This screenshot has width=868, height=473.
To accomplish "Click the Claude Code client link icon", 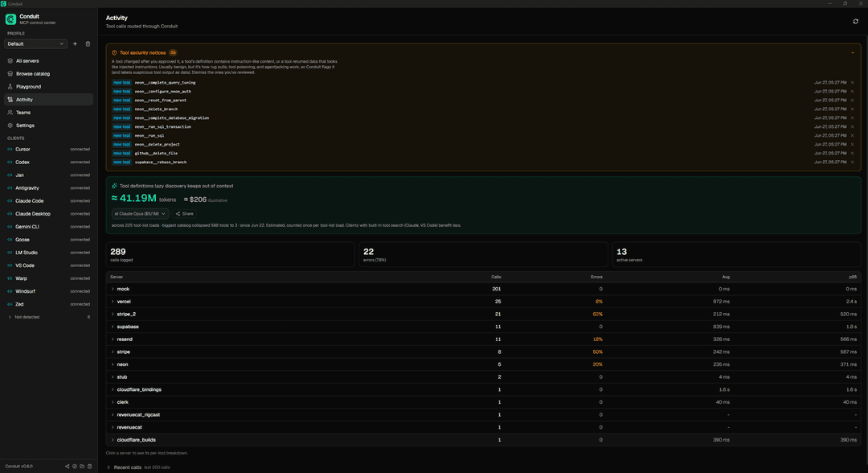I will [x=10, y=201].
